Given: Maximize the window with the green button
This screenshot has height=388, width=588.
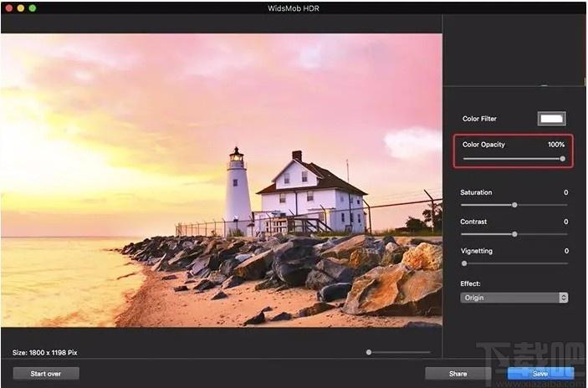Looking at the screenshot, I should [33, 8].
